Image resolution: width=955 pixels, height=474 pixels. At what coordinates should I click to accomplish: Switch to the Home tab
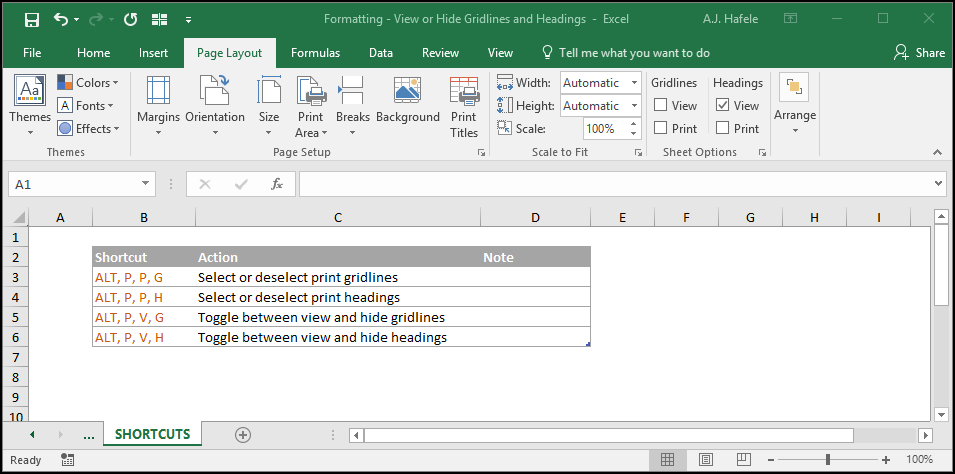coord(93,53)
